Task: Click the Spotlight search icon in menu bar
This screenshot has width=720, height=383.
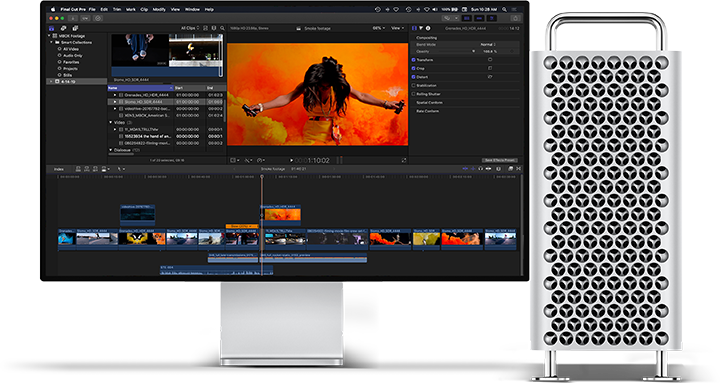Action: point(504,9)
